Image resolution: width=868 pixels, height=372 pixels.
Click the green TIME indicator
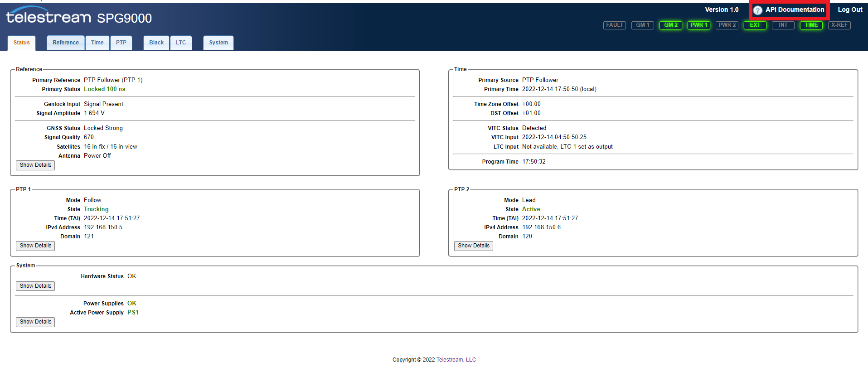coord(811,25)
